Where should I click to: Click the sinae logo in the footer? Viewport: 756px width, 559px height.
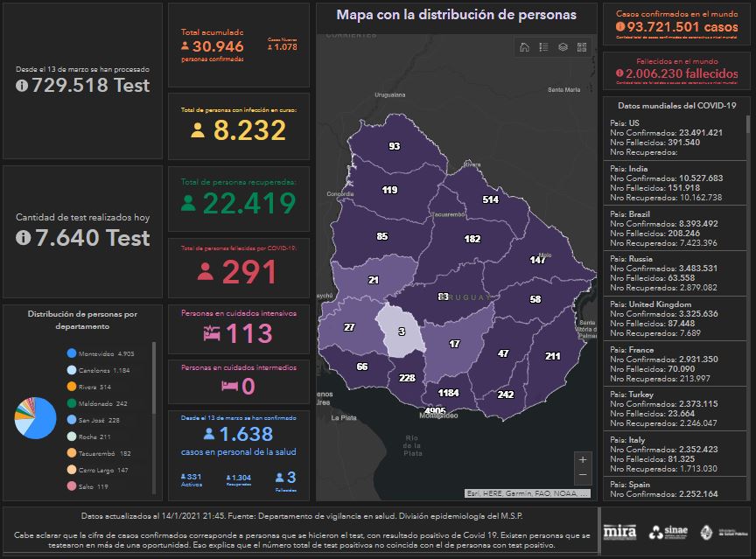[668, 532]
